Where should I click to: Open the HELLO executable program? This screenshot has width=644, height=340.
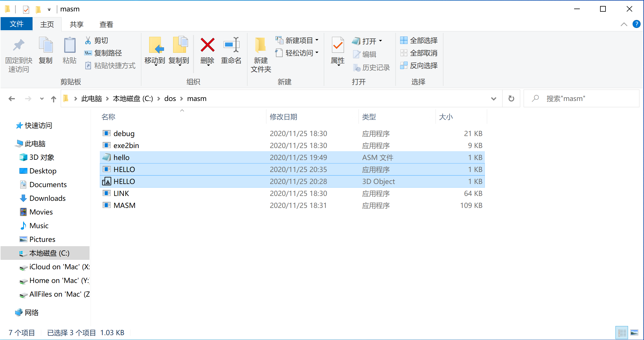pos(124,169)
